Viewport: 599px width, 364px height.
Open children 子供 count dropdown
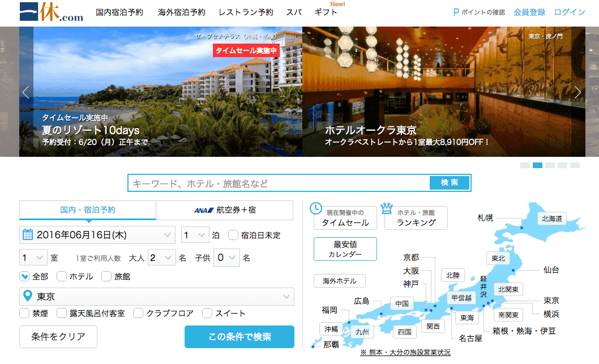[226, 258]
